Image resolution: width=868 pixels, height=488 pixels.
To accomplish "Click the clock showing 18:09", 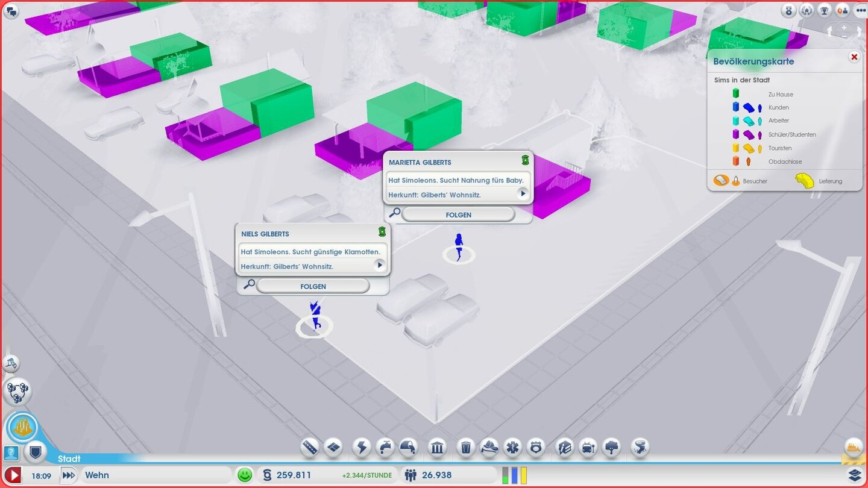I will coord(41,475).
